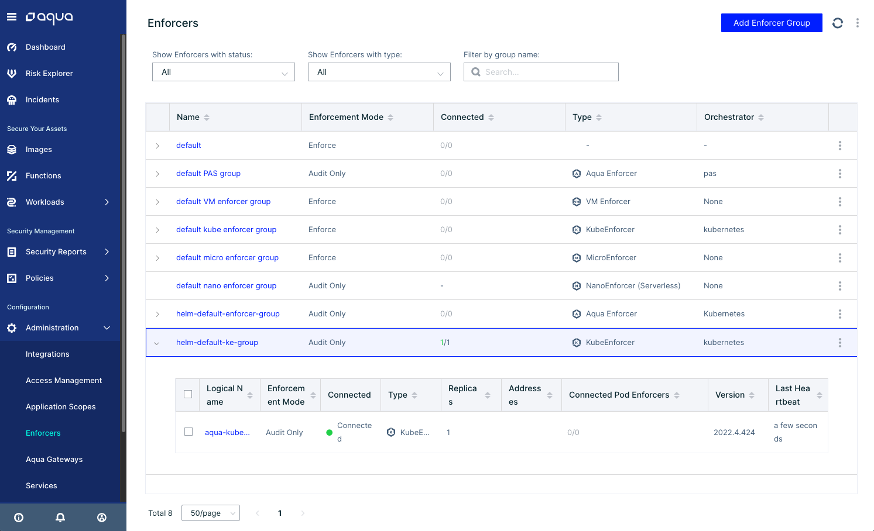This screenshot has height=531, width=874.
Task: Sort main table by Type column
Action: coord(599,118)
